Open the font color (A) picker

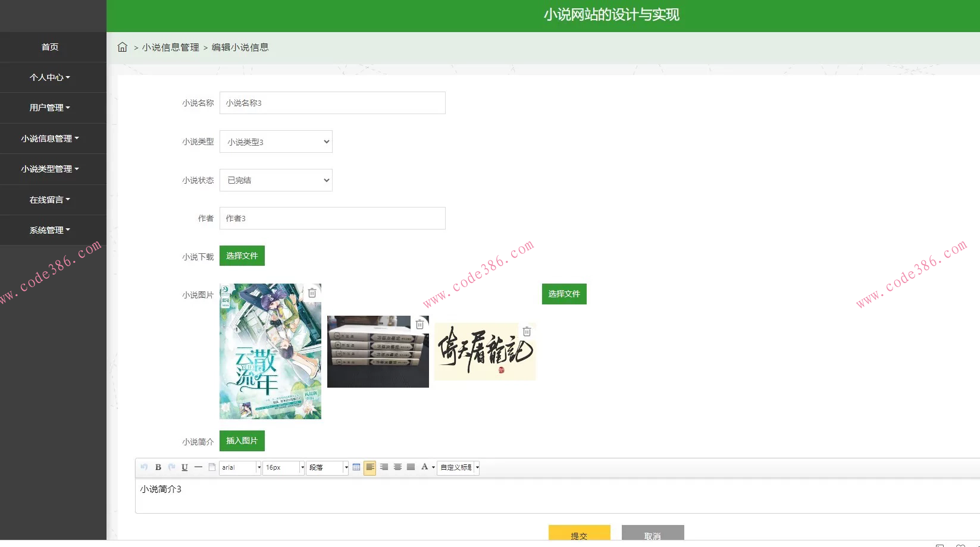click(x=424, y=467)
